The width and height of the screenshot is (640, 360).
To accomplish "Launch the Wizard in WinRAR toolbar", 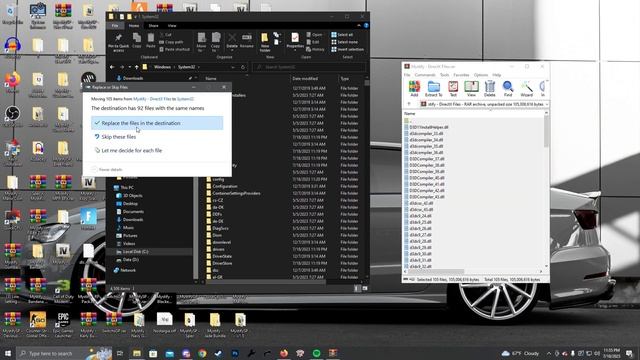I will 527,89.
